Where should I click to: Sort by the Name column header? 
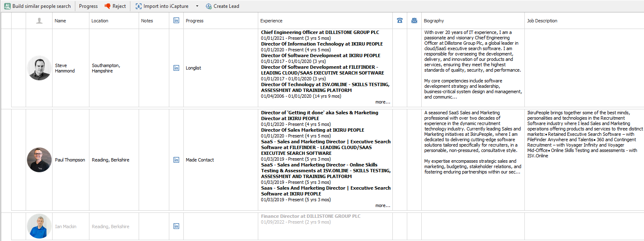coord(60,21)
